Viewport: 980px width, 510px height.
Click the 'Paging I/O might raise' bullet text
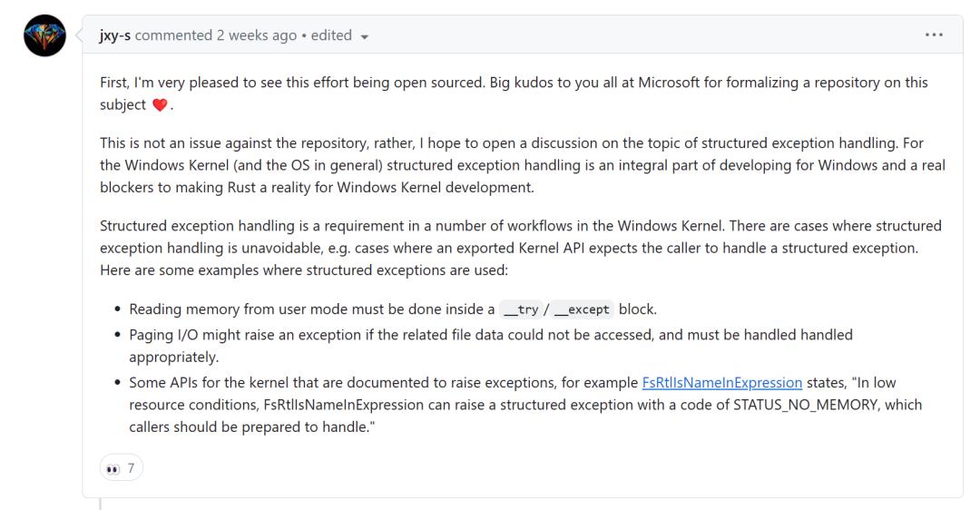click(x=491, y=346)
